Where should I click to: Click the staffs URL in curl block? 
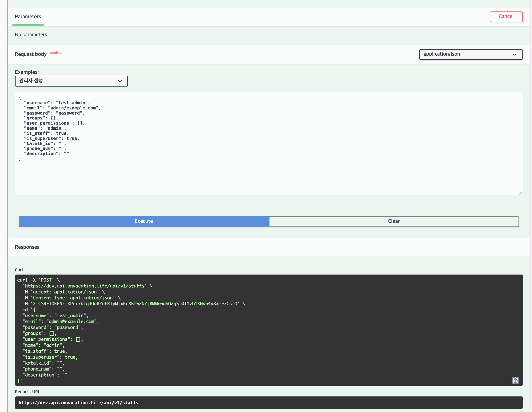[85, 286]
